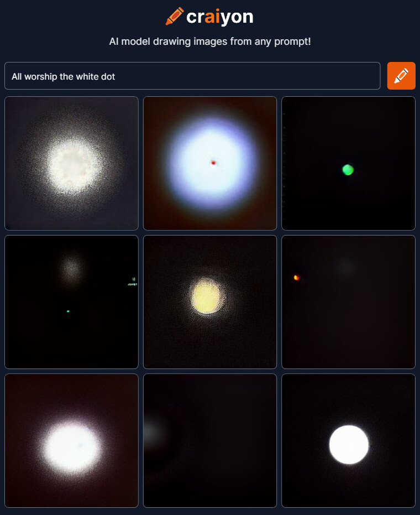Click the red dot inside the blue-white glow
The image size is (420, 515).
(x=214, y=163)
